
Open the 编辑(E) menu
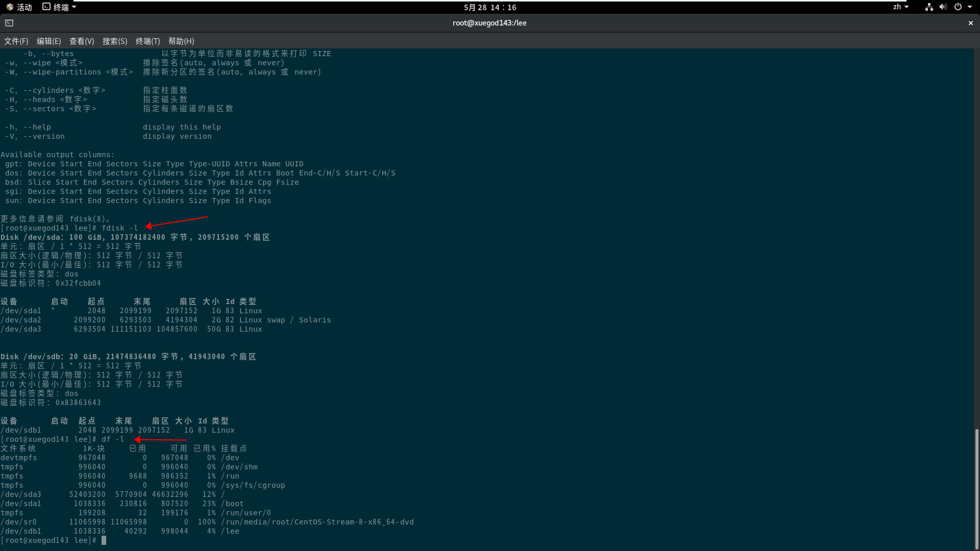click(x=48, y=41)
